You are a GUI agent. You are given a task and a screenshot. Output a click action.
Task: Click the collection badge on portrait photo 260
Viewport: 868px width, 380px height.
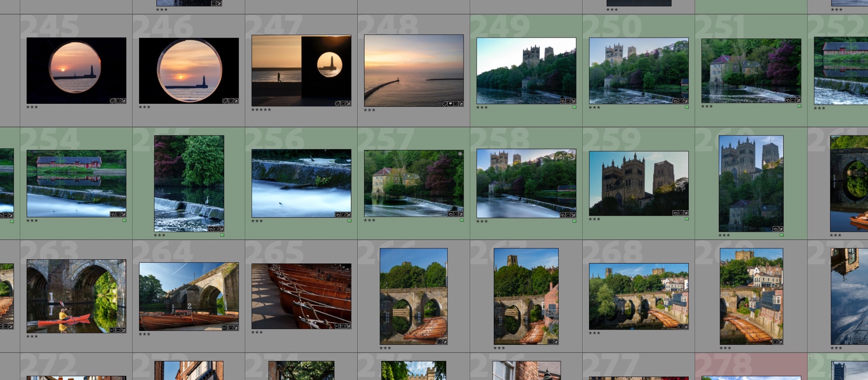(775, 229)
